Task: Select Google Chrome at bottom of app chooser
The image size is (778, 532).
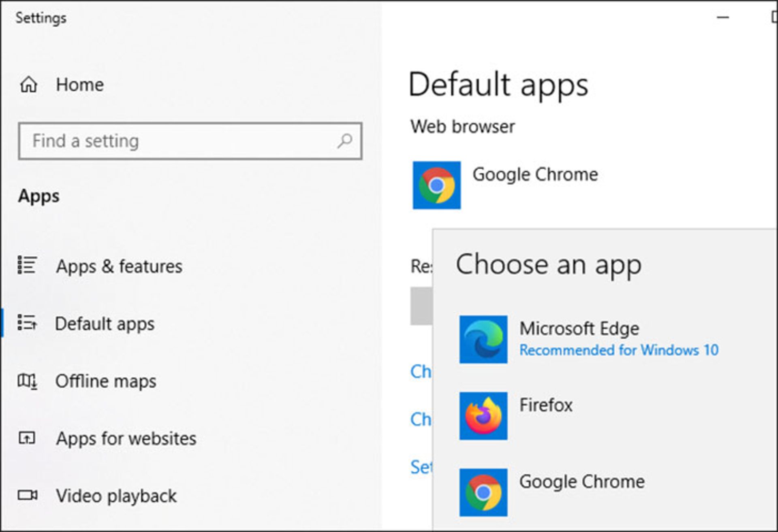Action: (x=583, y=481)
